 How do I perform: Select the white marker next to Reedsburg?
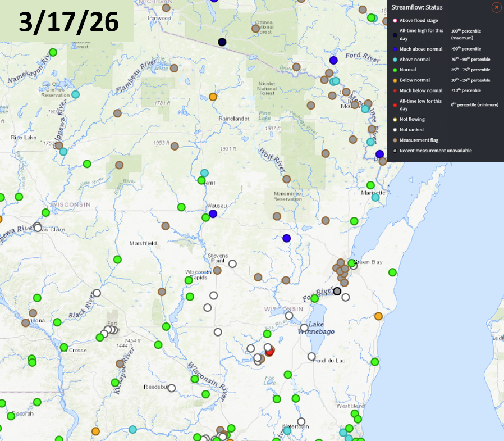(172, 388)
